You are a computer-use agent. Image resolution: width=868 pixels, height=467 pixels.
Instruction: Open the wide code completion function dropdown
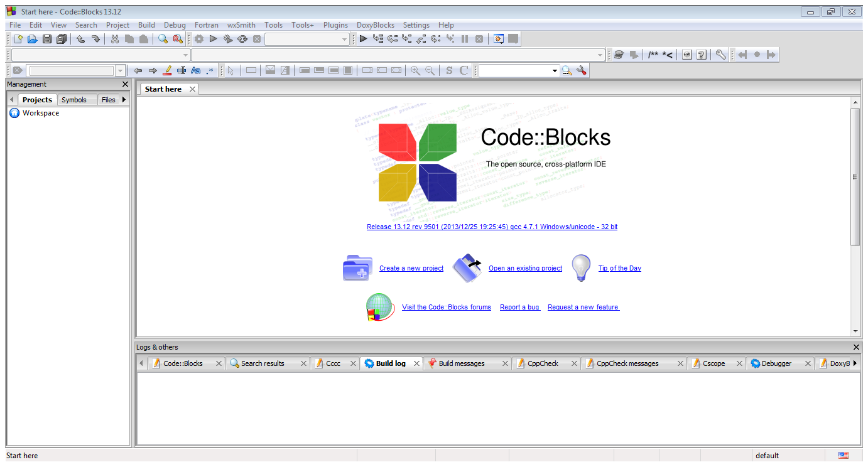pos(600,55)
